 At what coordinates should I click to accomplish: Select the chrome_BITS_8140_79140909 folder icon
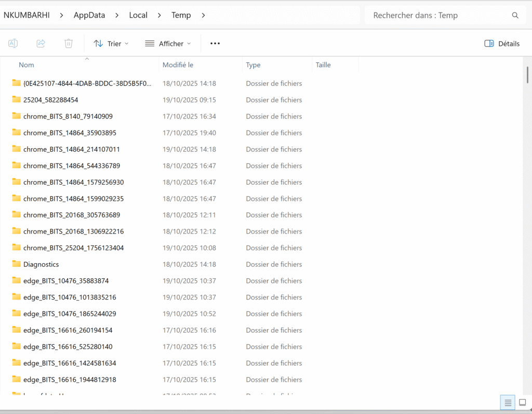click(17, 117)
